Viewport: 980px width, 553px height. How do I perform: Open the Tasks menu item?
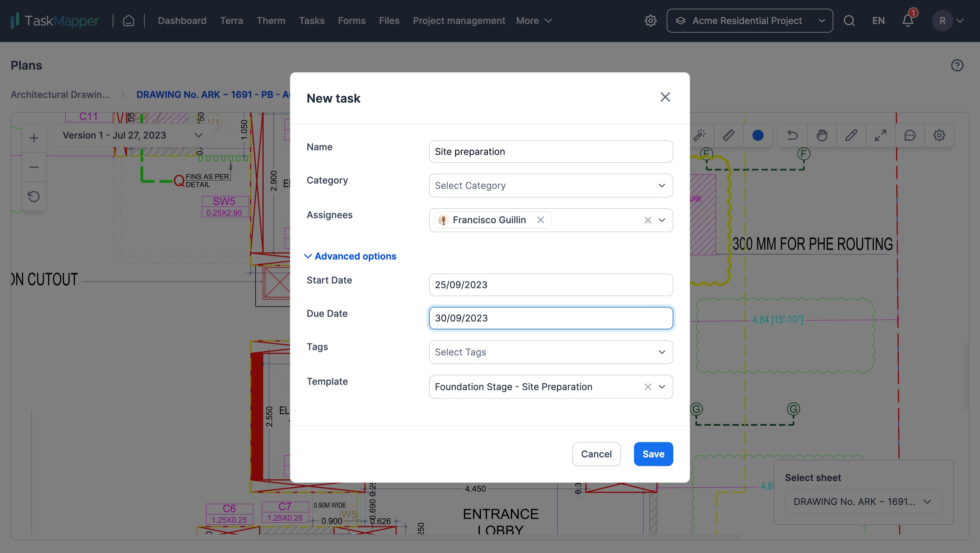coord(312,21)
